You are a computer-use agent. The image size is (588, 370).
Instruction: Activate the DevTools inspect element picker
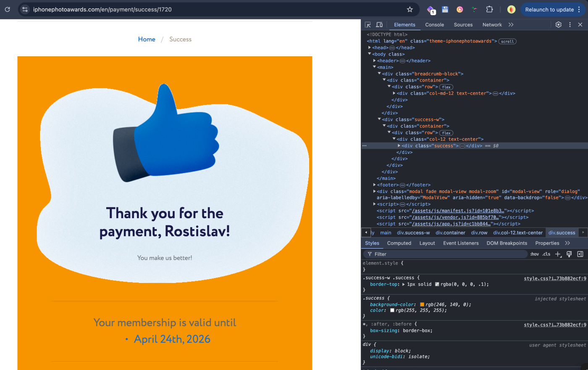point(368,25)
